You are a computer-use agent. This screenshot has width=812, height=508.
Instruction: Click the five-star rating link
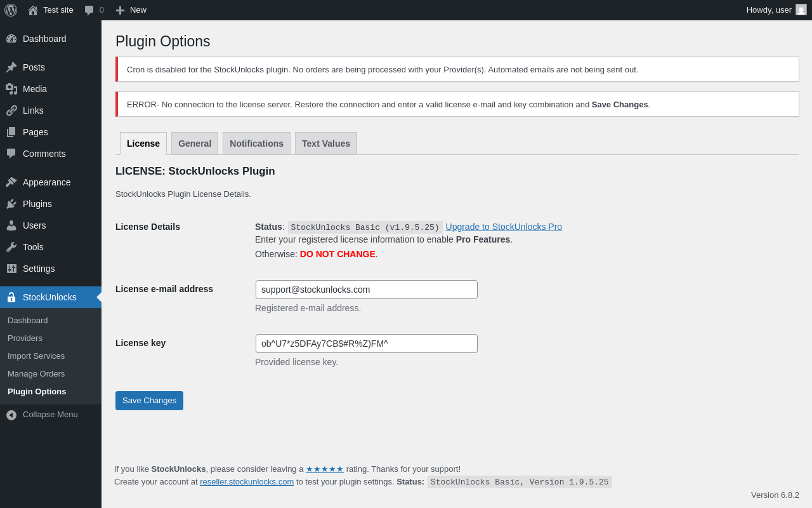[325, 469]
